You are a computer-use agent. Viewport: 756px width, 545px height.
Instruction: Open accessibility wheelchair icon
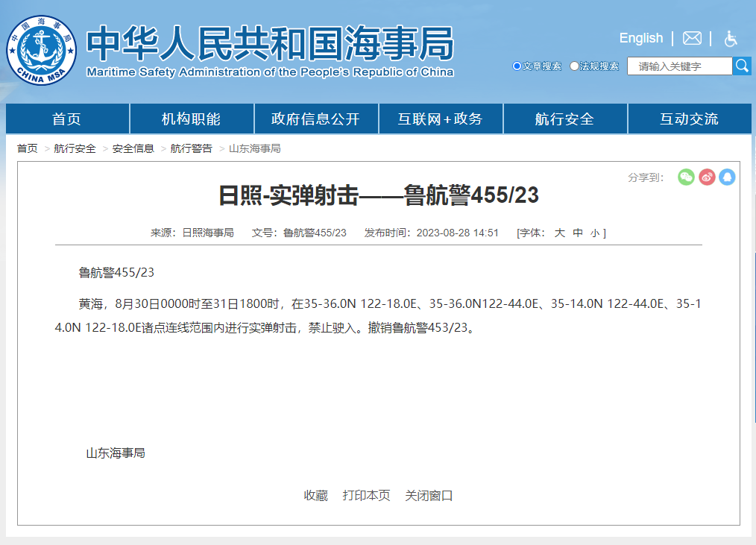731,38
